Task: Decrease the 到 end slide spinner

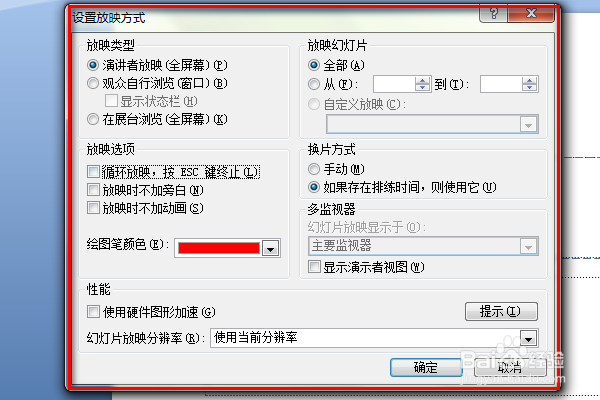Action: 530,88
